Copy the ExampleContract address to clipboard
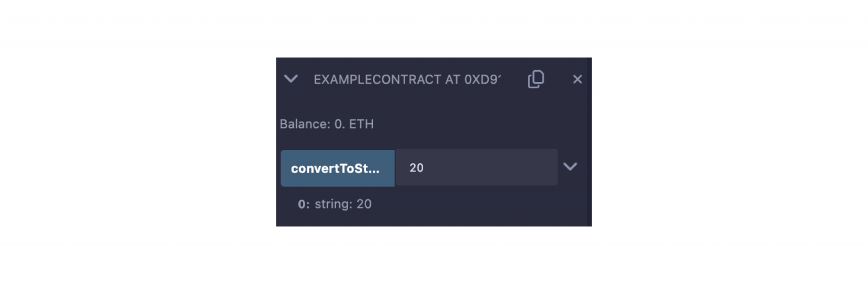 click(x=536, y=79)
